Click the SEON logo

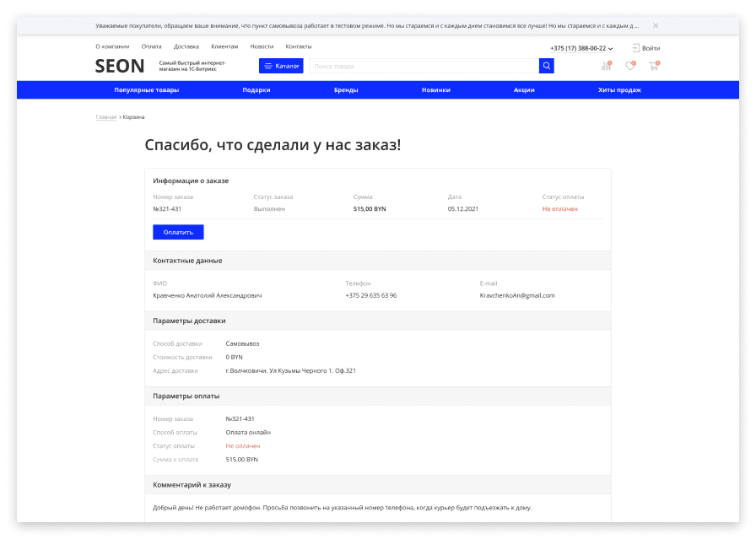(120, 66)
